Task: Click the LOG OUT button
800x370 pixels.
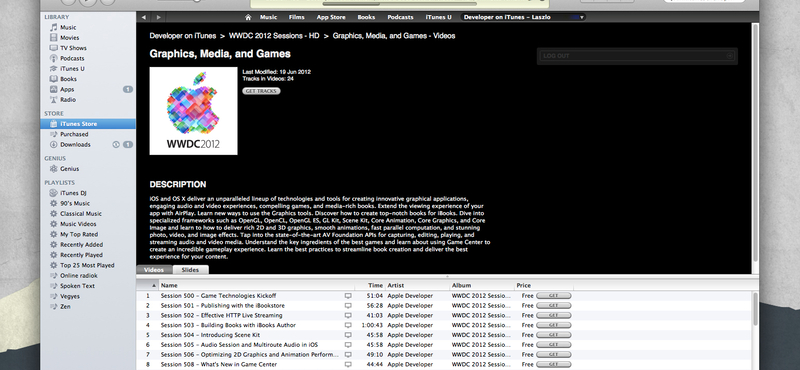Action: [x=637, y=56]
